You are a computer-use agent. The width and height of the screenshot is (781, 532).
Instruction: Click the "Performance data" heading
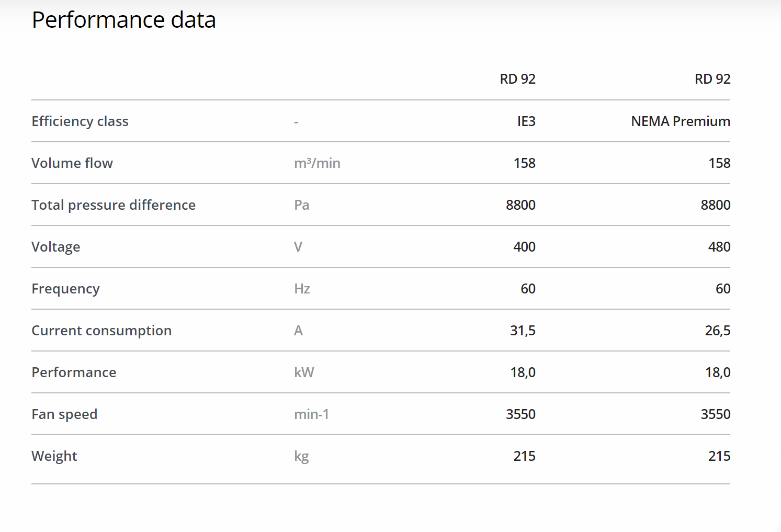click(x=123, y=20)
